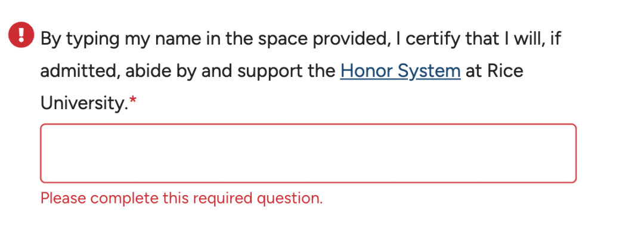
Task: Click the red exclamation error icon
Action: (x=21, y=35)
